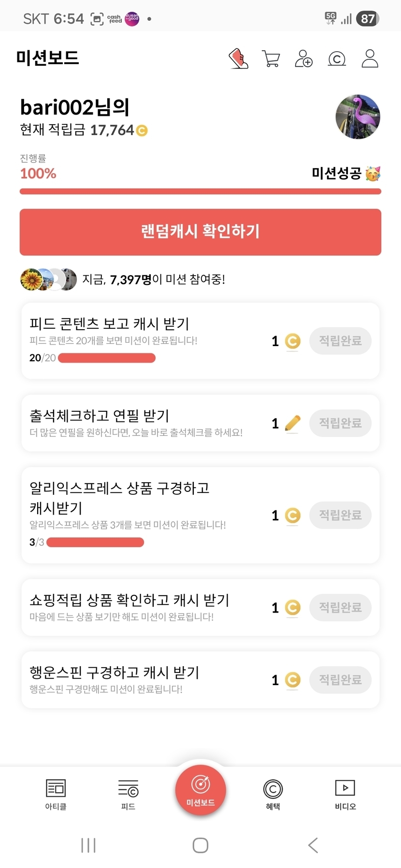The image size is (401, 868).
Task: Tap the sneaker step-counter icon
Action: click(x=239, y=59)
